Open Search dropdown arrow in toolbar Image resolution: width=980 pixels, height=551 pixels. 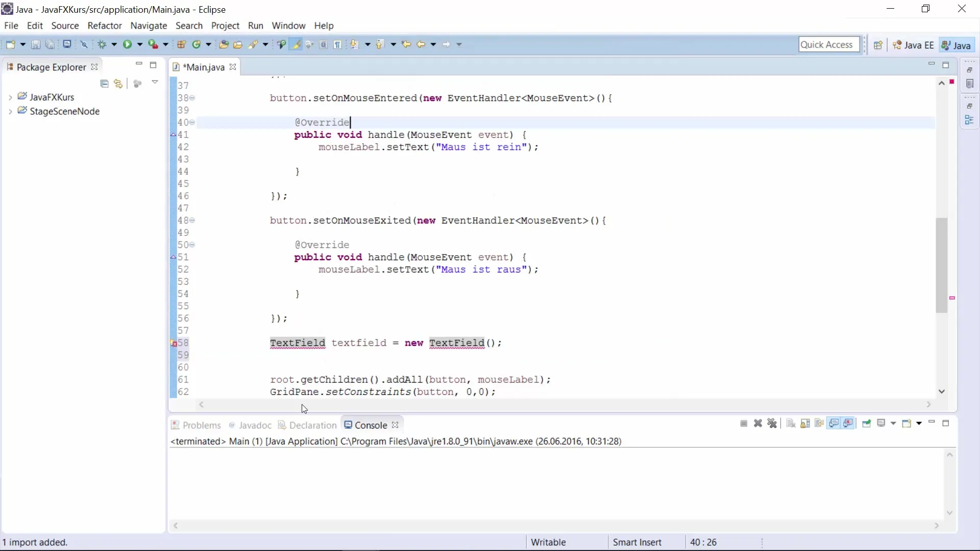click(265, 44)
